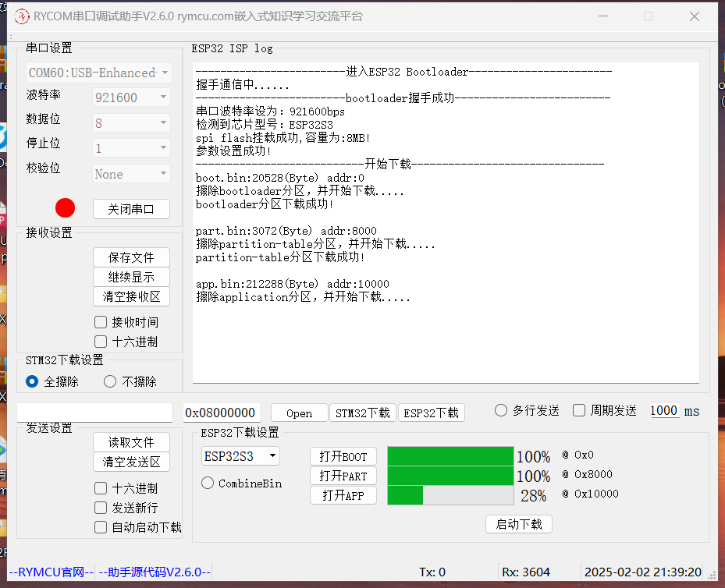Select the CombineBin radio option
Image resolution: width=725 pixels, height=588 pixels.
(x=207, y=483)
